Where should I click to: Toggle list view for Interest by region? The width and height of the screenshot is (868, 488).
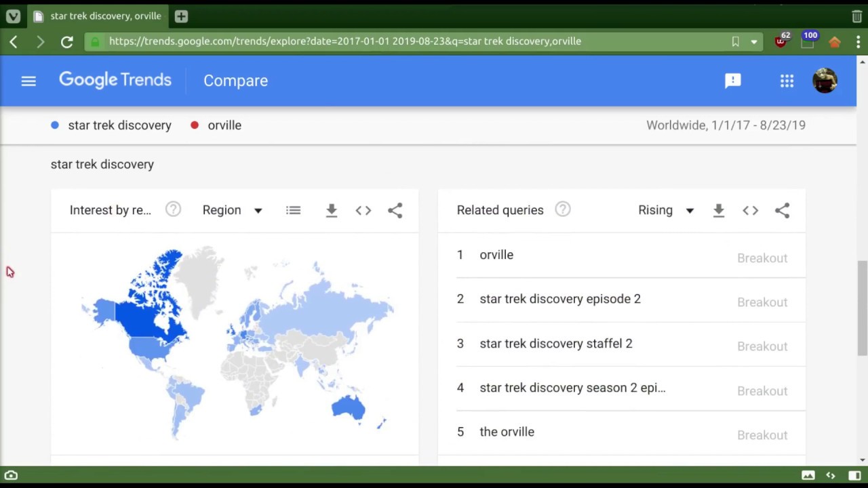coord(294,210)
